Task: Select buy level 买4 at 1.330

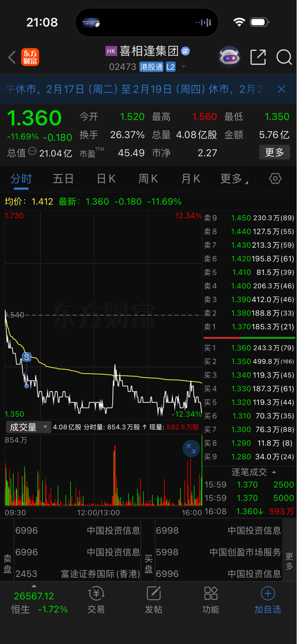Action: click(249, 389)
